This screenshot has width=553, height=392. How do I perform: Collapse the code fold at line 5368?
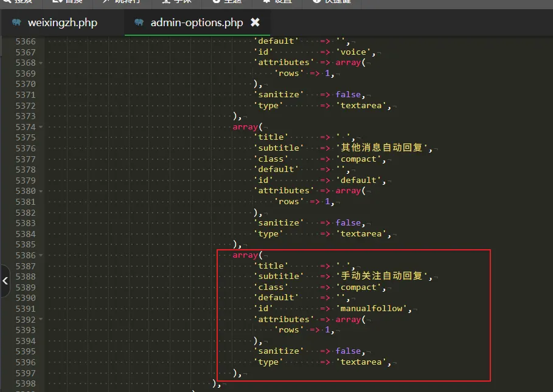(41, 63)
